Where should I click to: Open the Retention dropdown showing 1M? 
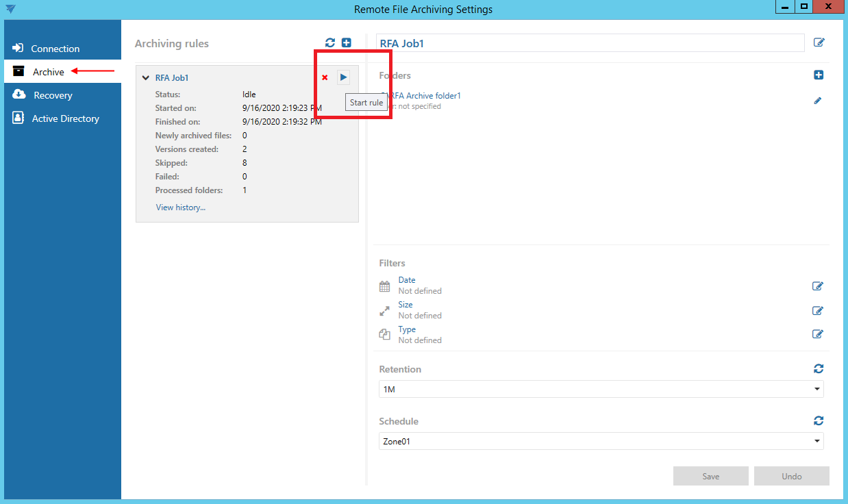point(601,389)
